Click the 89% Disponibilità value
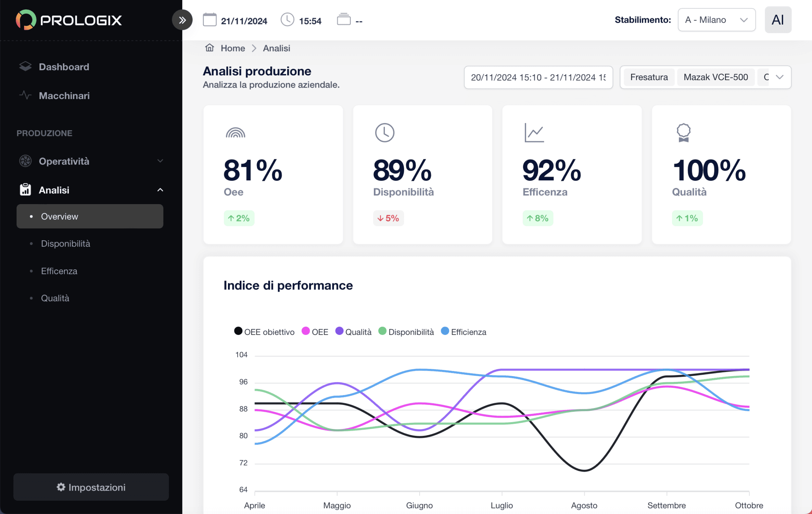812x514 pixels. pos(402,170)
